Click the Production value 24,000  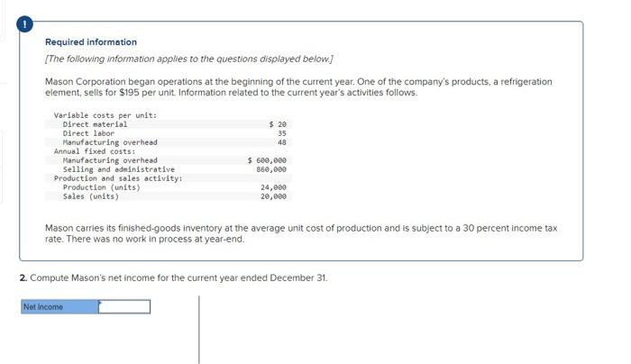[x=274, y=187]
